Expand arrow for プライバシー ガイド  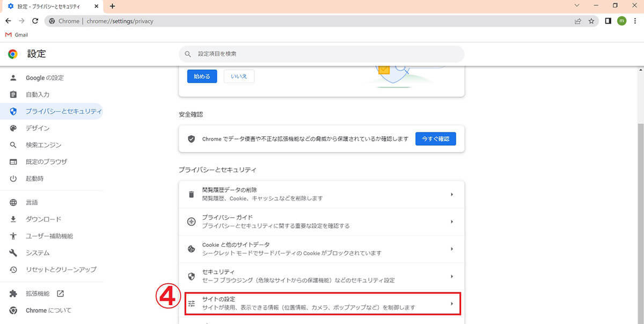coord(452,222)
